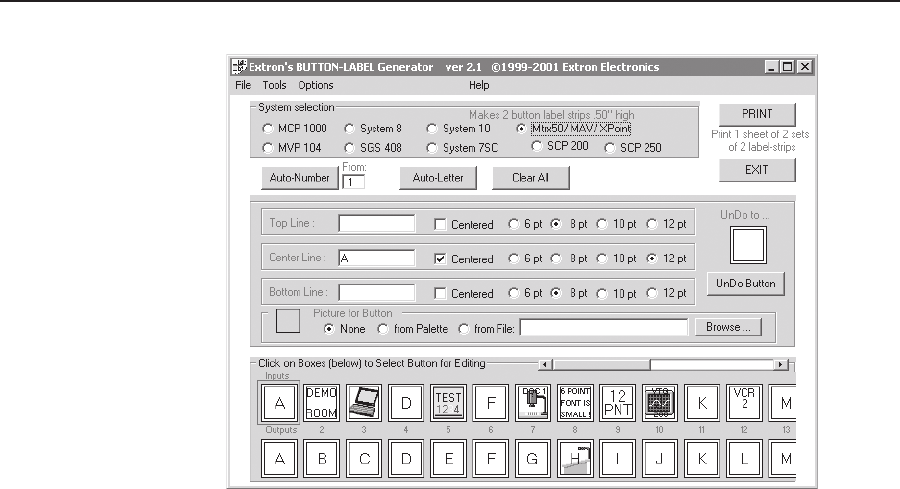Viewport: 900px width, 489px height.
Task: Open the Options menu
Action: 316,85
